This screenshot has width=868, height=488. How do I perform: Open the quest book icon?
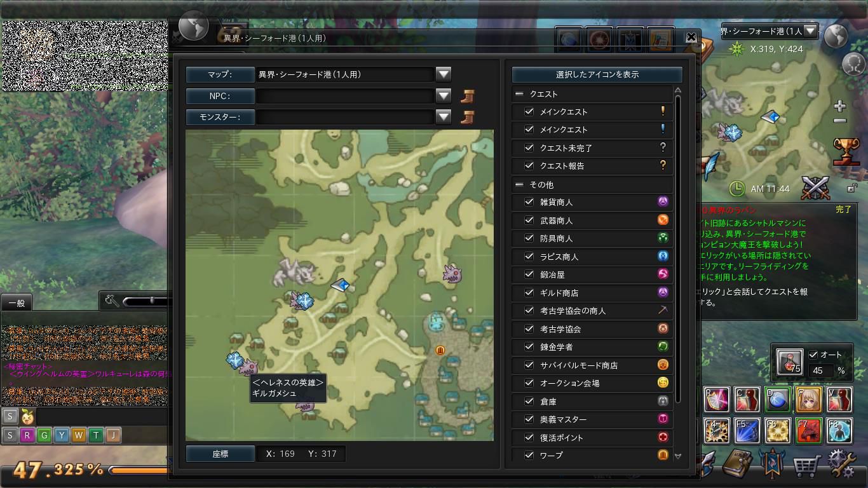coord(738,465)
